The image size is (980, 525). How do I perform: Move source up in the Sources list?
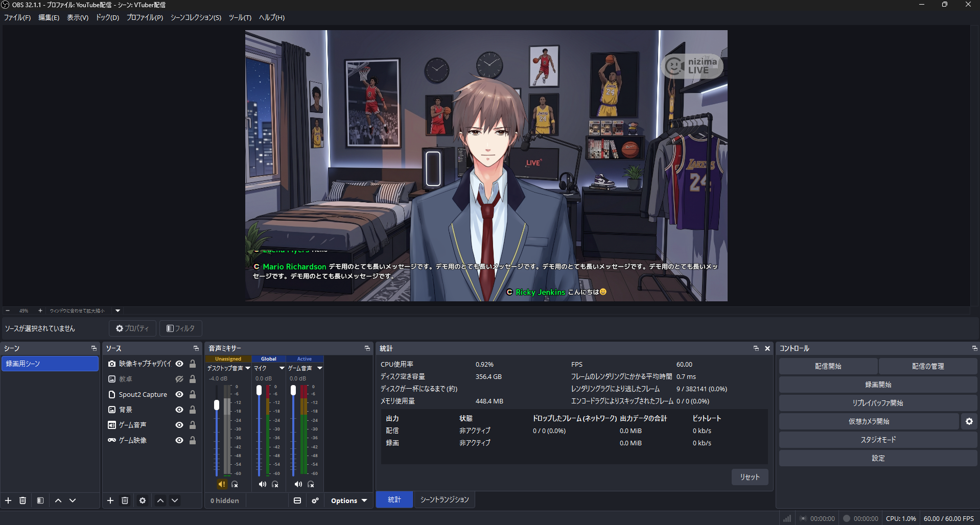(160, 500)
